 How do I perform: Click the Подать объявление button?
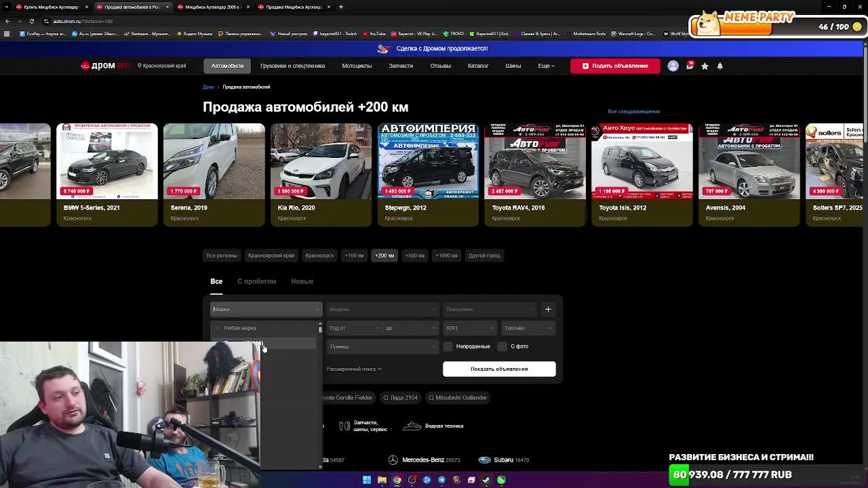615,66
